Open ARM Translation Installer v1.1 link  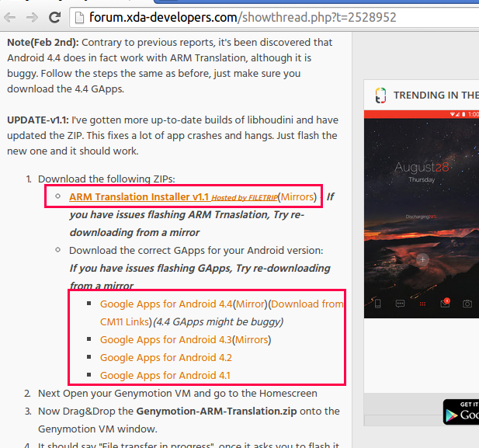(x=139, y=196)
